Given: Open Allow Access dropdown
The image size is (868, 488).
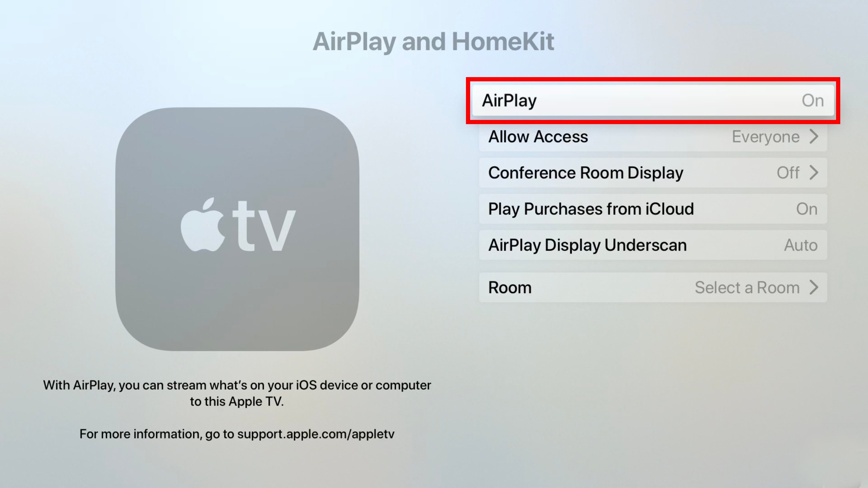Looking at the screenshot, I should tap(654, 136).
